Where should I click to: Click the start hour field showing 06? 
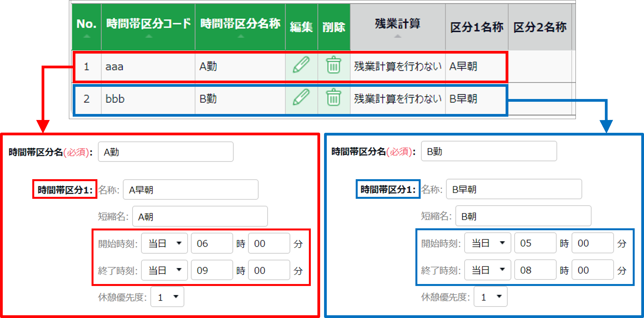pos(212,243)
